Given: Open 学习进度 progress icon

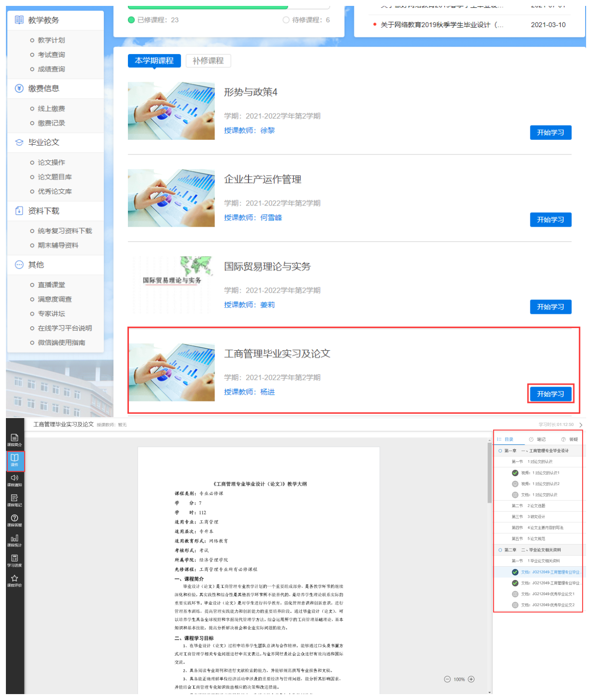Looking at the screenshot, I should coord(14,561).
